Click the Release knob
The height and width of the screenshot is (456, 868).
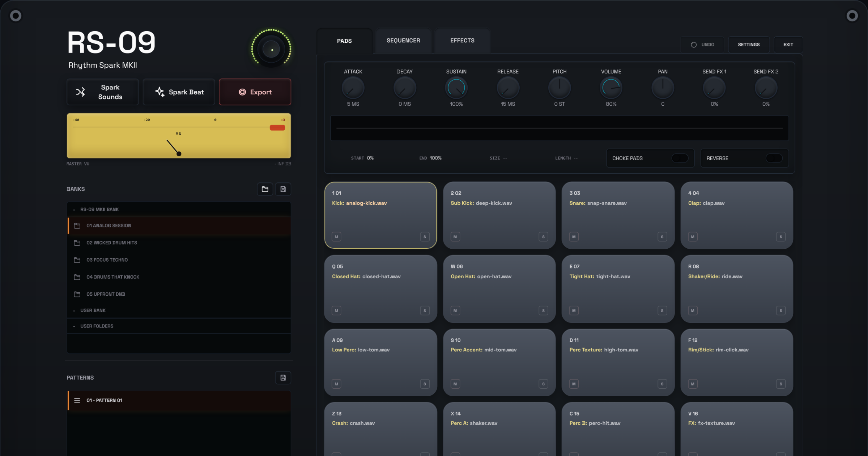[508, 88]
